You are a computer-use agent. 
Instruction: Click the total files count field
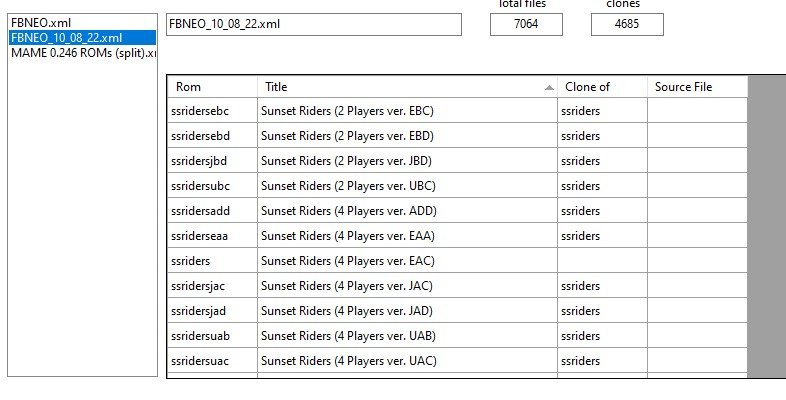(526, 24)
